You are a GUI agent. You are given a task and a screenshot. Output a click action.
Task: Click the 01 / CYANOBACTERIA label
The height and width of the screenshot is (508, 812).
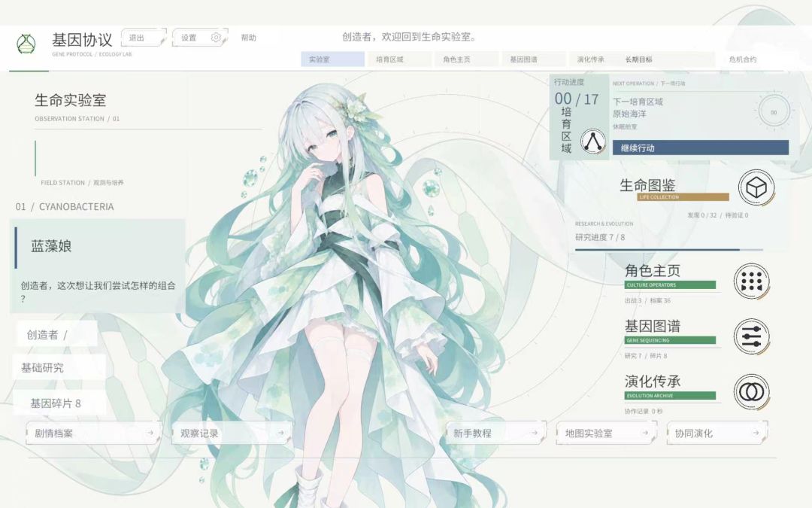click(x=65, y=206)
